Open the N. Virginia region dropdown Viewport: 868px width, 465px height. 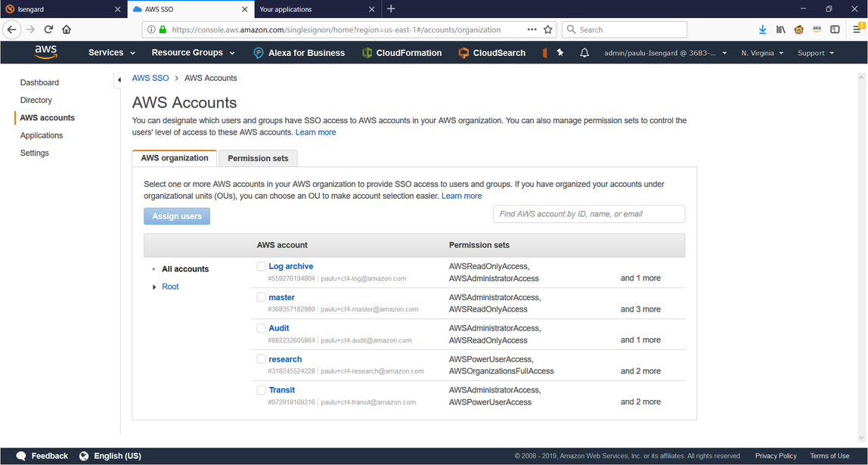pos(762,53)
